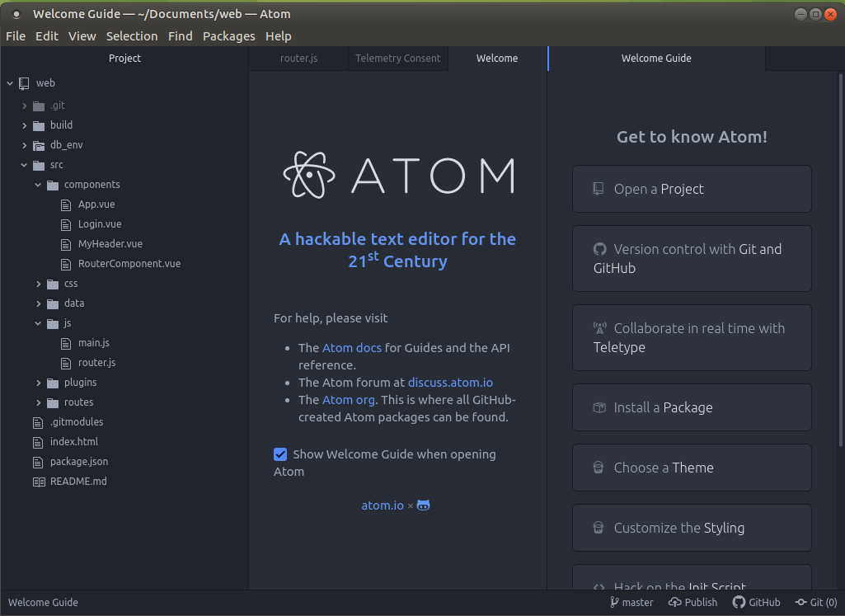Click the src folder icon
Screen dimensions: 845x616
(x=39, y=165)
